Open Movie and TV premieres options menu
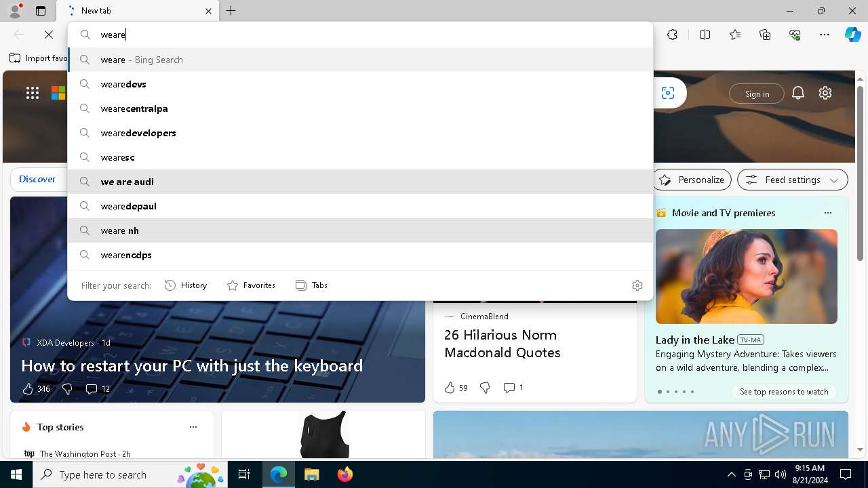Image resolution: width=868 pixels, height=488 pixels. [827, 213]
